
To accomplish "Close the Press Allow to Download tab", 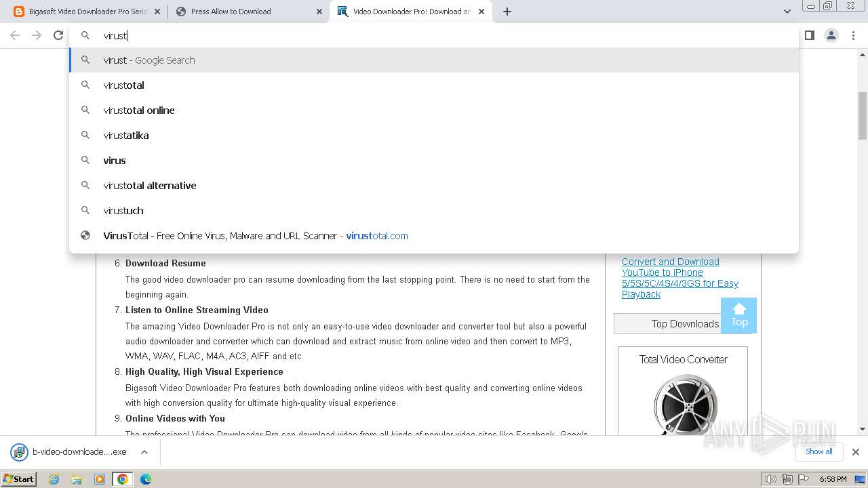I will pyautogui.click(x=319, y=12).
